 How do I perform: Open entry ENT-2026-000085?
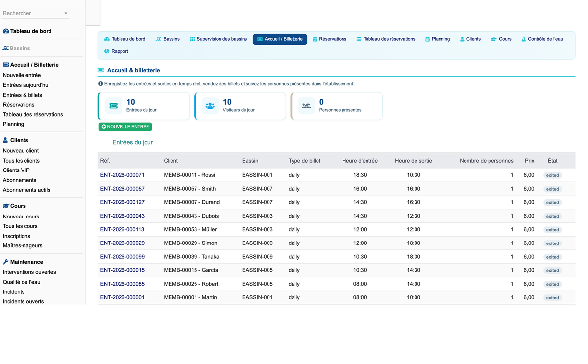pos(122,284)
